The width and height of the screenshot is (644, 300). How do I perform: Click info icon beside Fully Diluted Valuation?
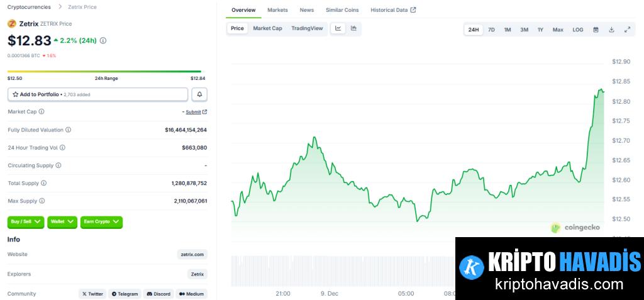coord(69,130)
